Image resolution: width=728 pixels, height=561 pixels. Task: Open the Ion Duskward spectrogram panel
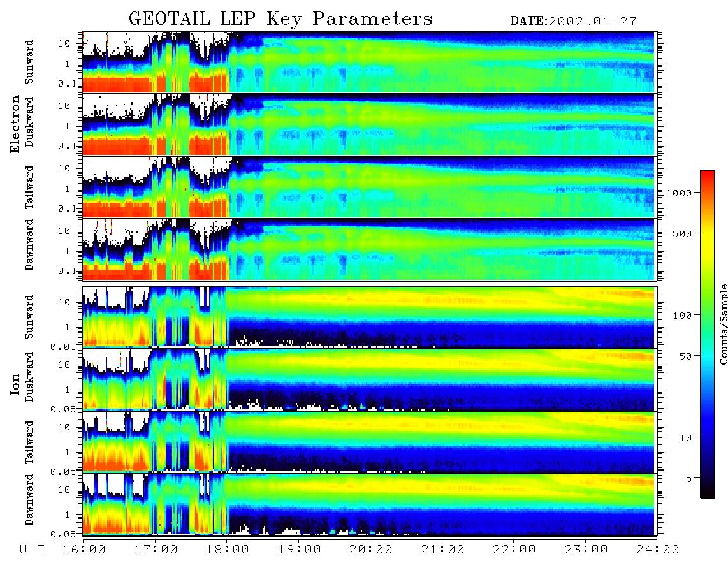[370, 379]
